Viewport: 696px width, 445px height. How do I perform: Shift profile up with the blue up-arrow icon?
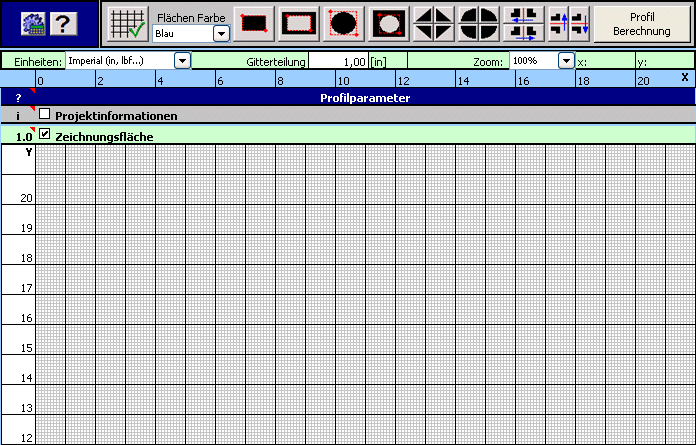coord(559,24)
